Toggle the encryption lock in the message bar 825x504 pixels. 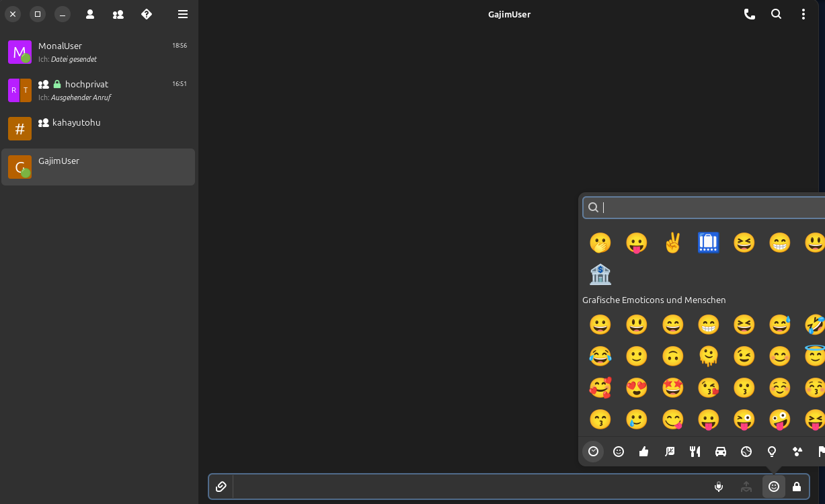[797, 487]
